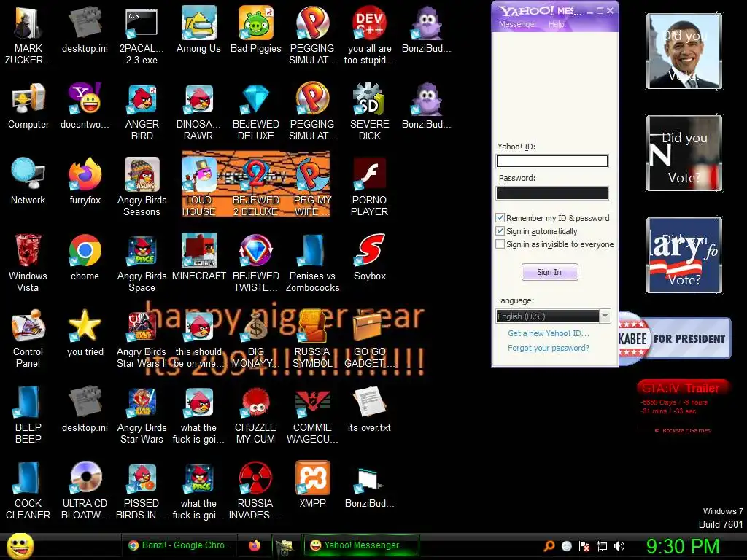The height and width of the screenshot is (560, 747).
Task: Open the GO GO GADGET briefcase icon
Action: [x=369, y=338]
